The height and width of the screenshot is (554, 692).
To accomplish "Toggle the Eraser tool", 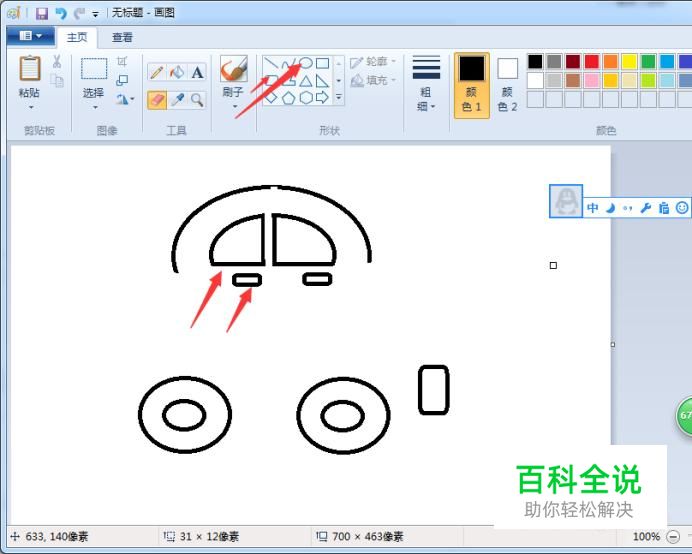I will tap(157, 100).
